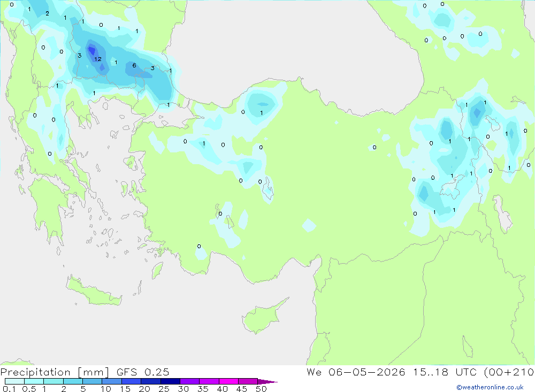
Task: Click the legend tick label '40'
Action: coord(222,389)
